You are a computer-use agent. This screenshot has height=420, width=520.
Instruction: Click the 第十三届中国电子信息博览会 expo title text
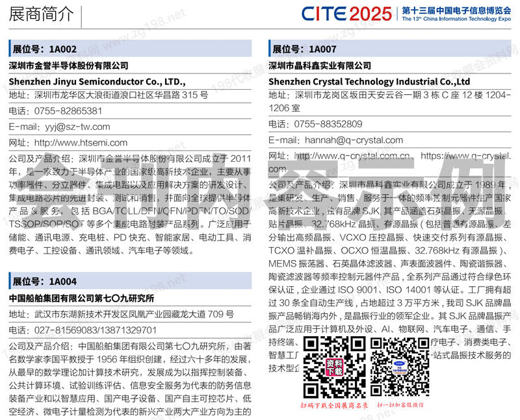(455, 9)
